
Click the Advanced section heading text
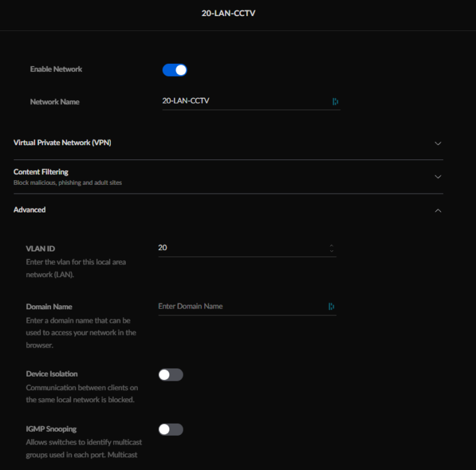(x=30, y=210)
